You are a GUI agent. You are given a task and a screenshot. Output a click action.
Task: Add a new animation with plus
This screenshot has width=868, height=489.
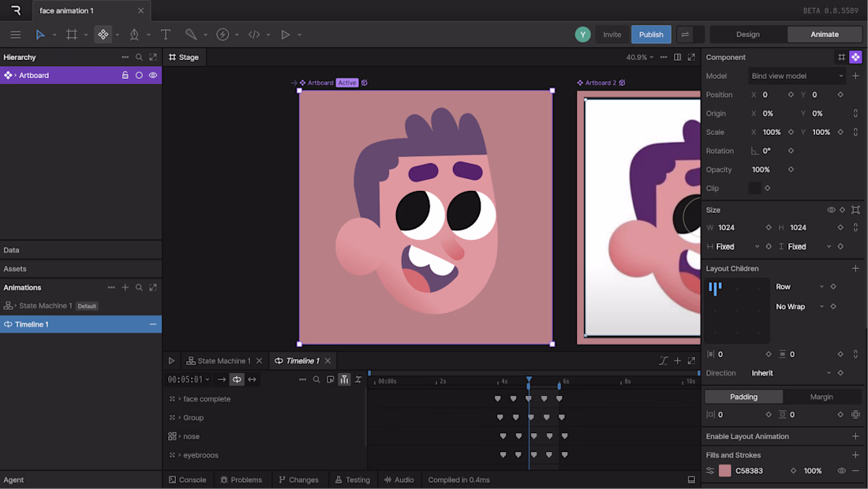pyautogui.click(x=125, y=288)
